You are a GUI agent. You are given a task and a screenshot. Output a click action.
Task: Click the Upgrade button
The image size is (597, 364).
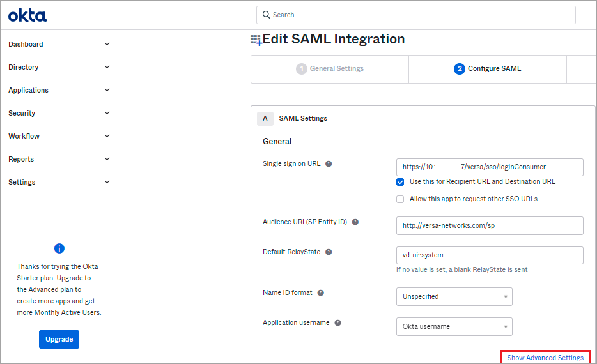[x=59, y=339]
